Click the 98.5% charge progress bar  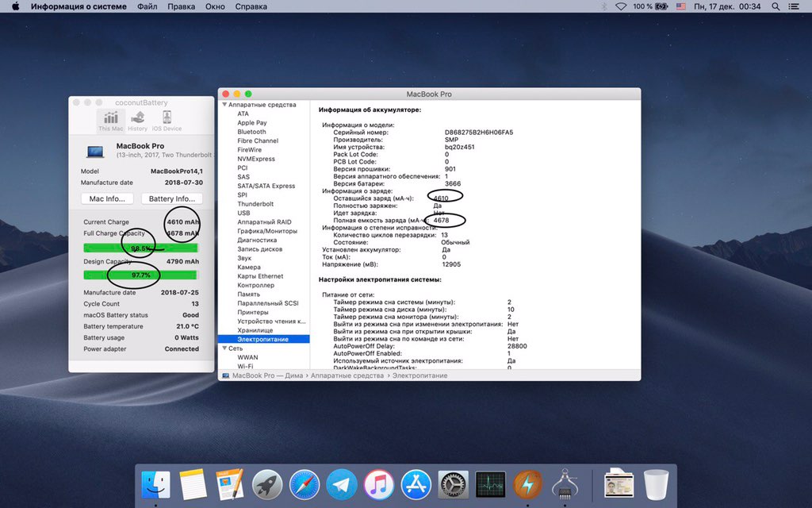pyautogui.click(x=140, y=248)
